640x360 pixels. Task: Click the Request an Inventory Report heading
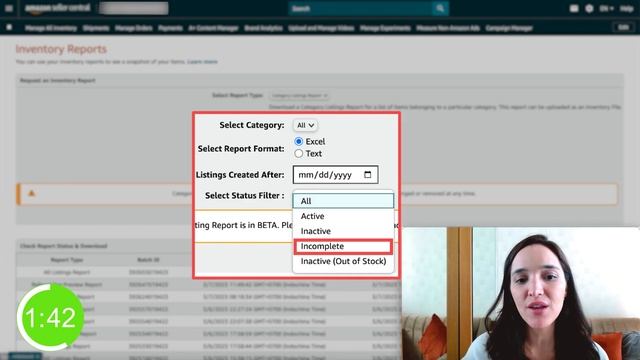pos(58,81)
